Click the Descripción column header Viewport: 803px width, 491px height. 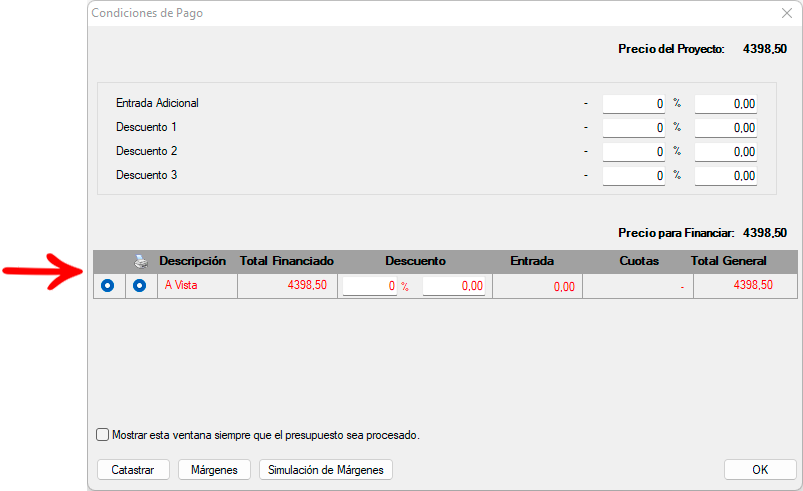coord(192,261)
